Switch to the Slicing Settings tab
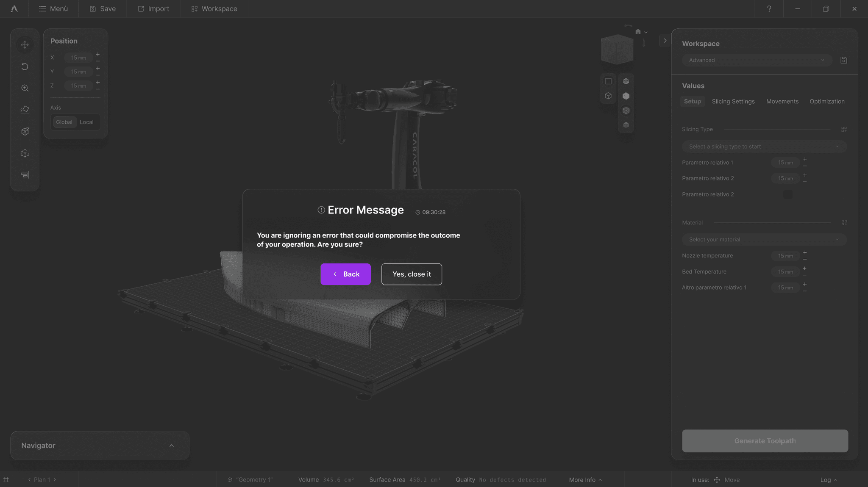 (x=733, y=102)
